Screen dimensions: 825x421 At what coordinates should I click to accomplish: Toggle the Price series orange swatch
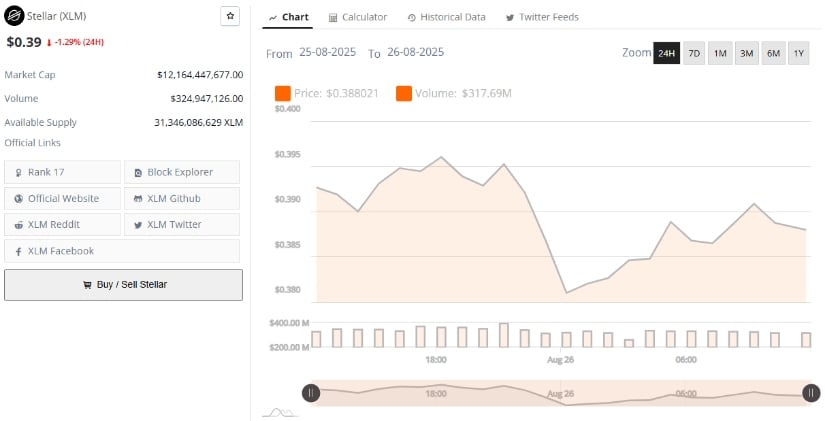coord(283,94)
